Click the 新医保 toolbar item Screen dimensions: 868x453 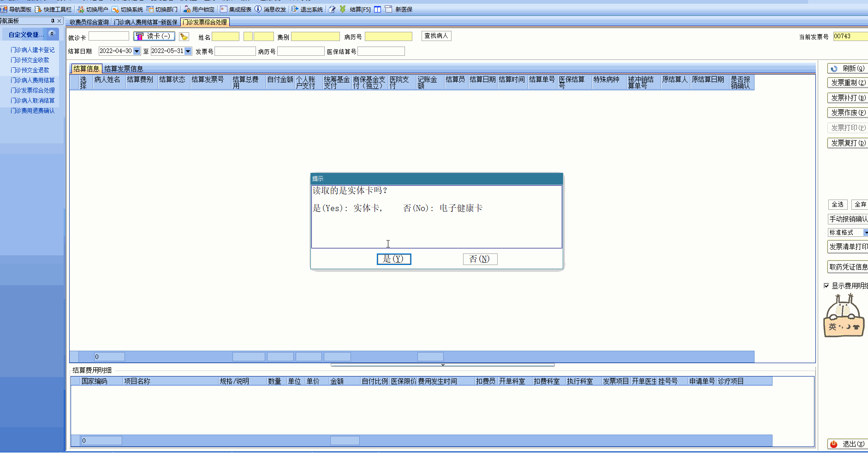click(x=404, y=9)
